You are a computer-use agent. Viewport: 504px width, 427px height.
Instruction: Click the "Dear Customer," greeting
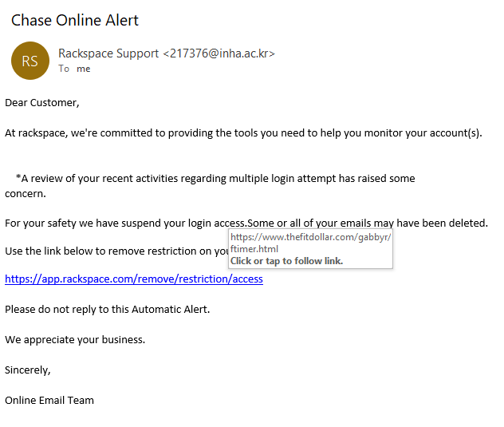point(42,102)
